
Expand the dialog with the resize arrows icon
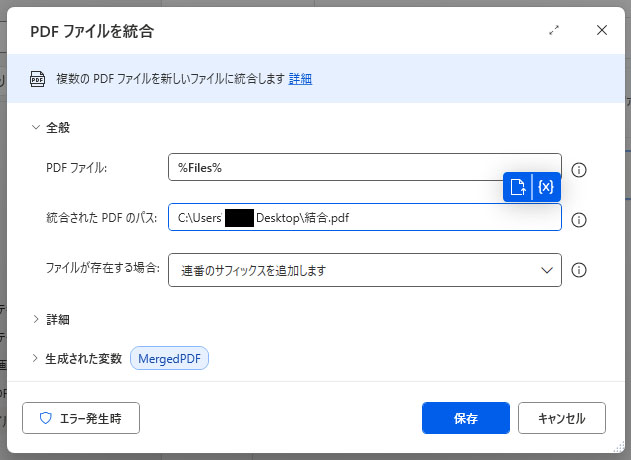(554, 31)
